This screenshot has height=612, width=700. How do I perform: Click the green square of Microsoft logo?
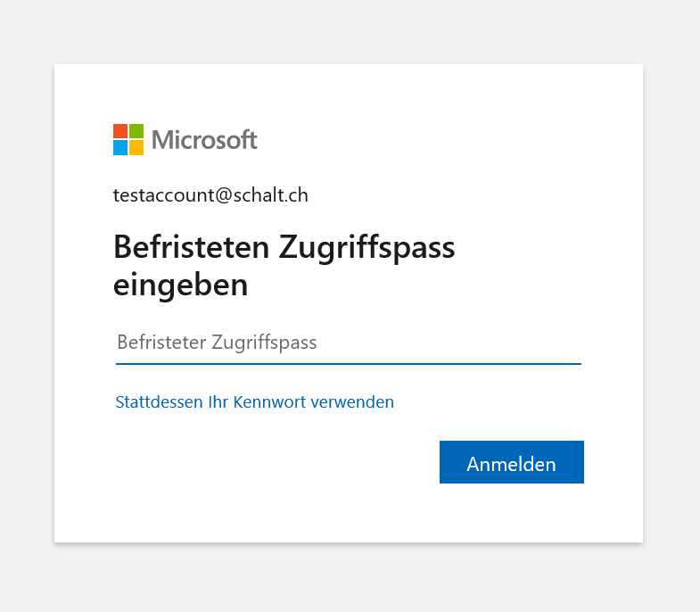[x=136, y=131]
